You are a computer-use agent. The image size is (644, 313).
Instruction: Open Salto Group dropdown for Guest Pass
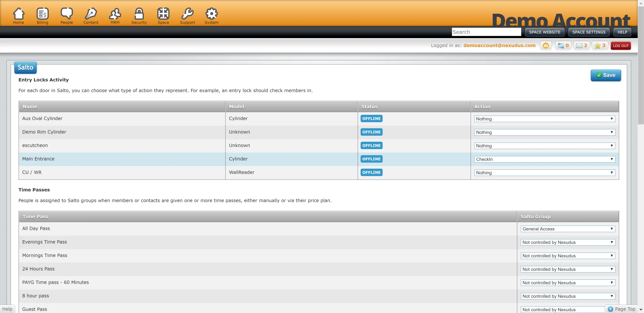point(563,310)
